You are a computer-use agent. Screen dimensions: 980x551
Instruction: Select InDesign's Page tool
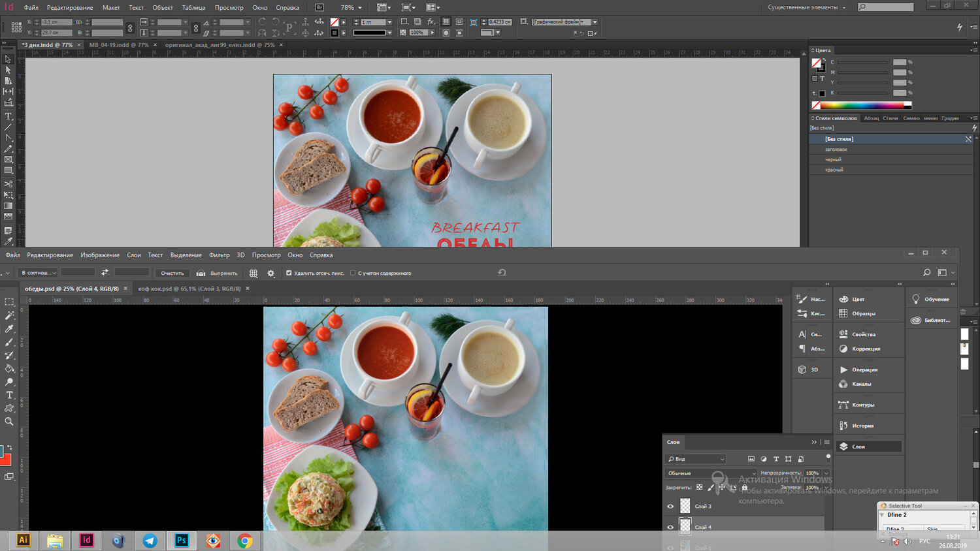pos(8,81)
